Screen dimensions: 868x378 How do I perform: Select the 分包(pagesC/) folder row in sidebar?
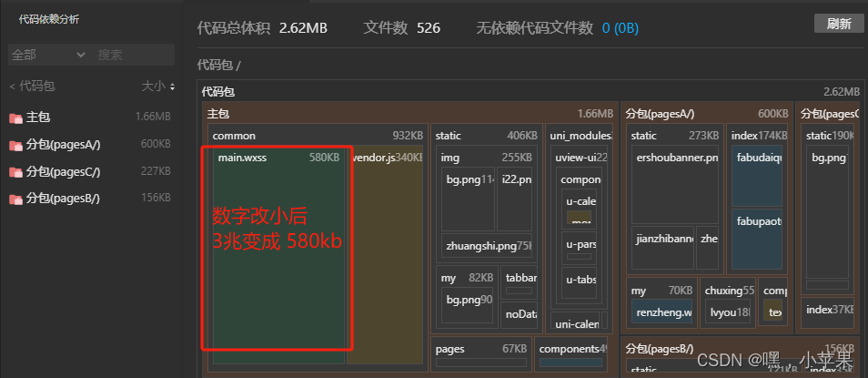(x=90, y=171)
